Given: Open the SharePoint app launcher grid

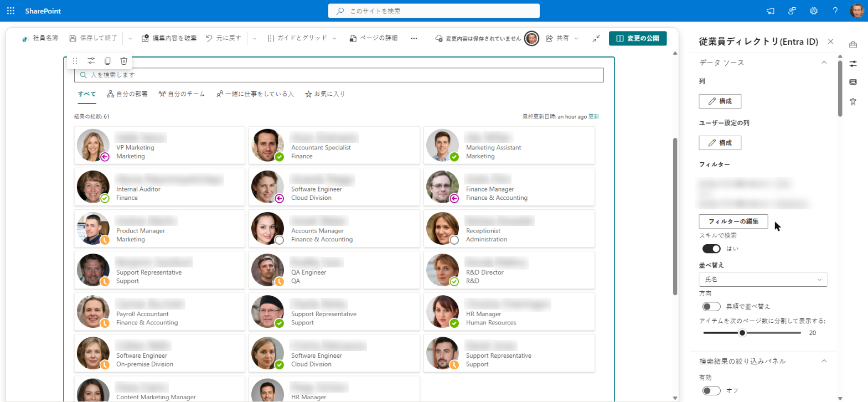Looking at the screenshot, I should click(11, 11).
